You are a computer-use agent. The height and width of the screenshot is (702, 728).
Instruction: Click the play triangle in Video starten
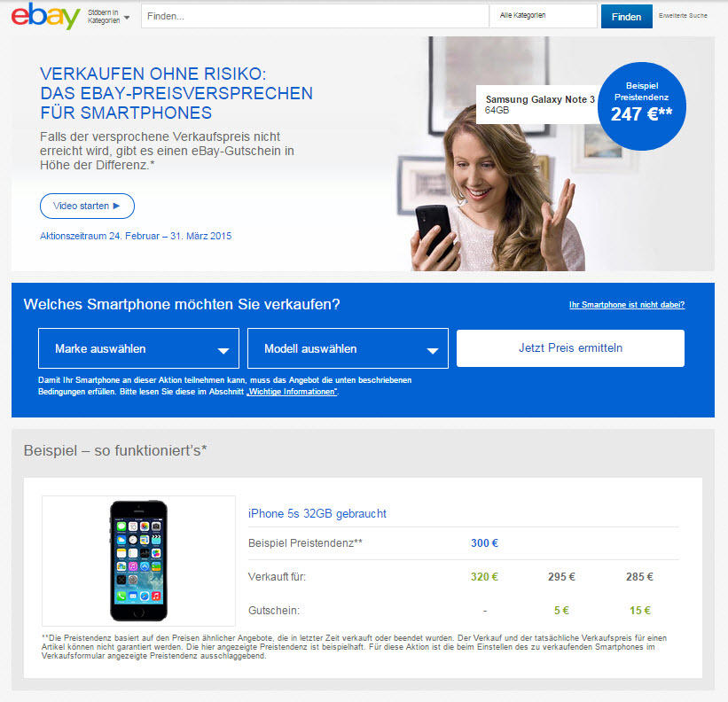pyautogui.click(x=116, y=206)
